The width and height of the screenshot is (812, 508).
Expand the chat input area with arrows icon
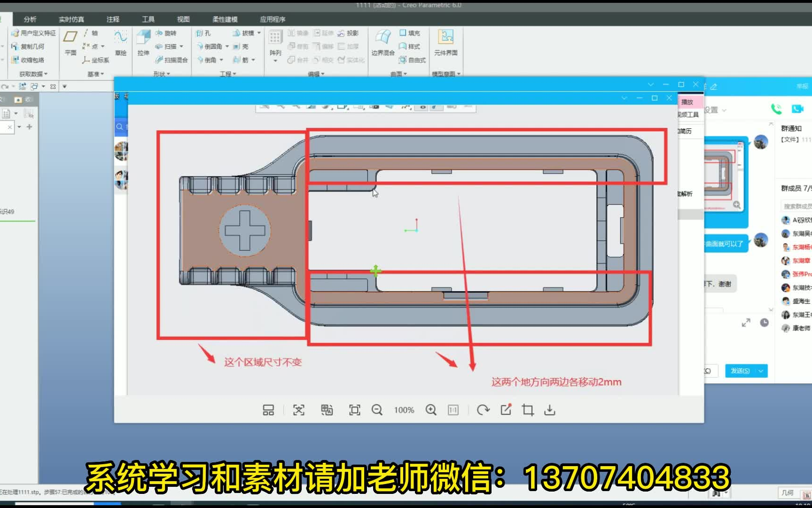tap(746, 323)
